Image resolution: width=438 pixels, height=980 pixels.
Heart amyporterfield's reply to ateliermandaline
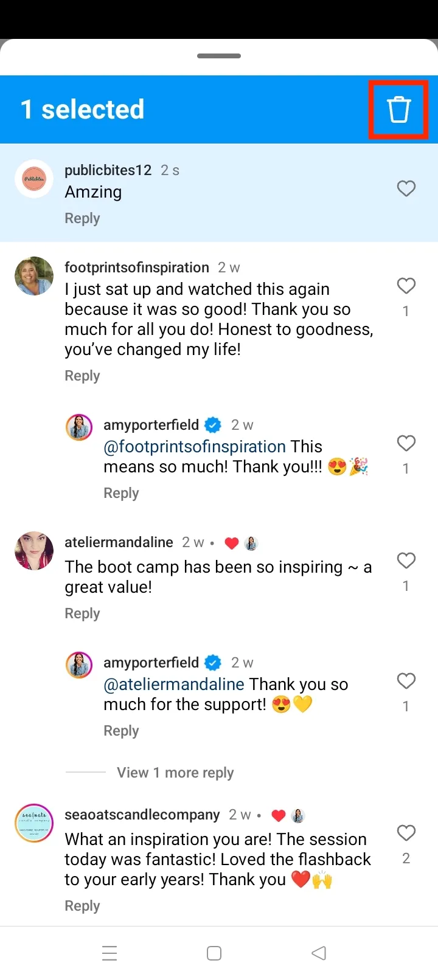click(x=406, y=681)
